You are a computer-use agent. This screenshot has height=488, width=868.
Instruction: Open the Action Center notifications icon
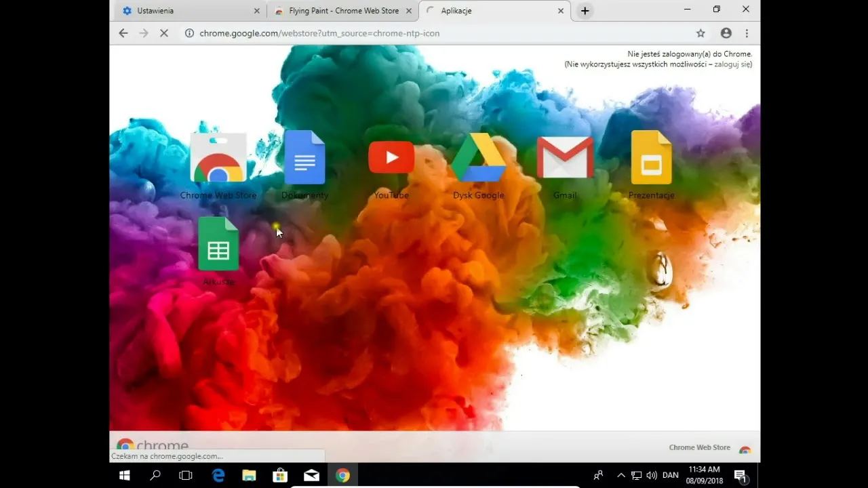741,476
